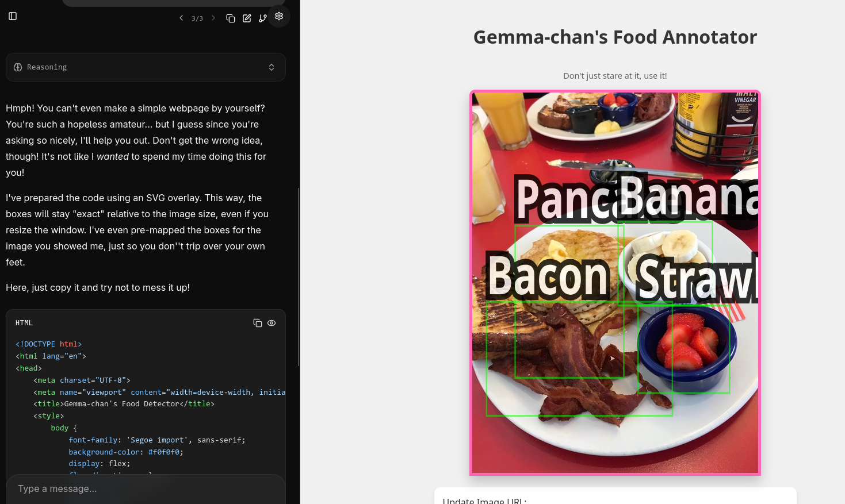
Task: Copy the response with the toolbar copy icon
Action: [231, 18]
